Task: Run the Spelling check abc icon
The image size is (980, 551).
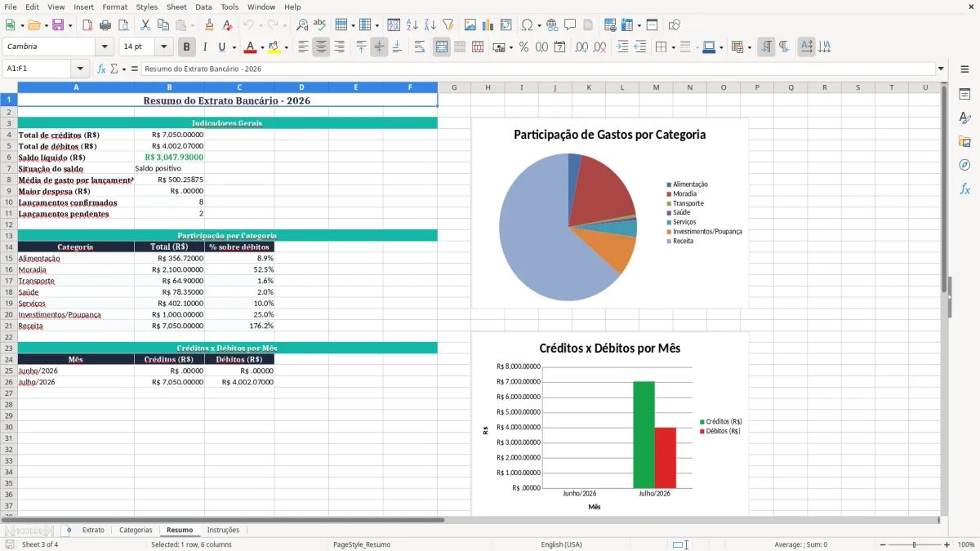Action: pyautogui.click(x=319, y=25)
